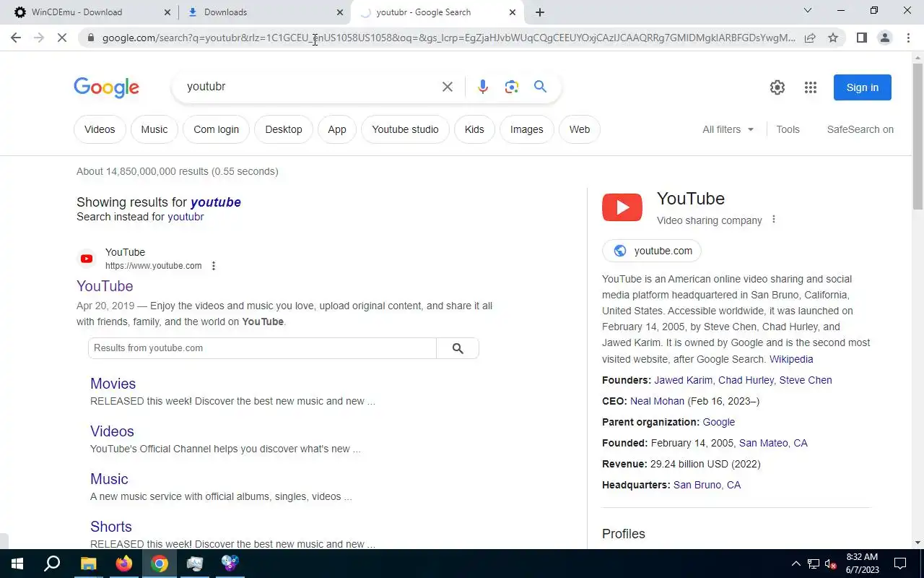Viewport: 924px width, 578px height.
Task: Select the Kids filter chip
Action: pos(474,130)
